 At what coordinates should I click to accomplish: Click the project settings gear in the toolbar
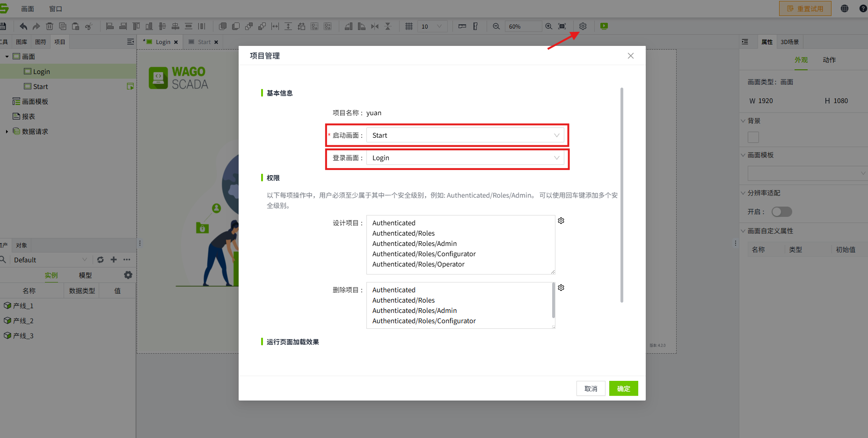pyautogui.click(x=583, y=26)
